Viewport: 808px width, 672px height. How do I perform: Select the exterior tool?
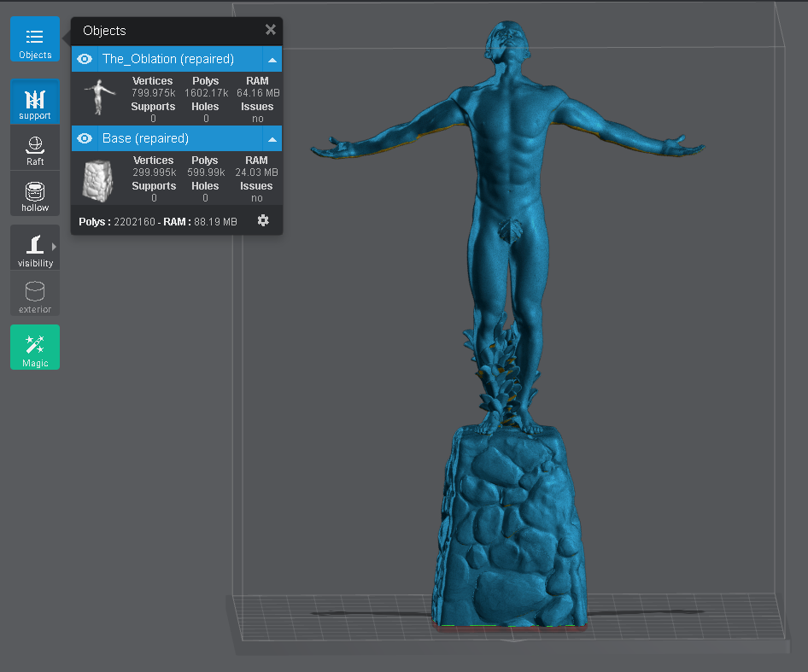pyautogui.click(x=34, y=294)
